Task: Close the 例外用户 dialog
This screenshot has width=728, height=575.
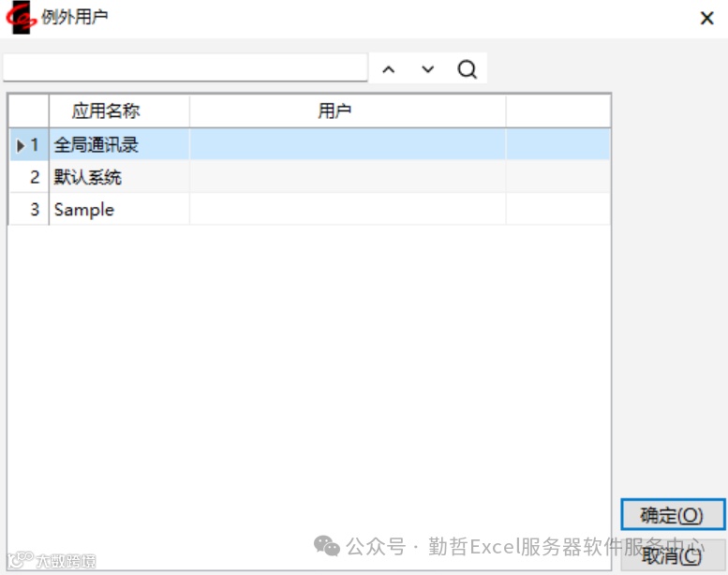Action: pyautogui.click(x=706, y=18)
